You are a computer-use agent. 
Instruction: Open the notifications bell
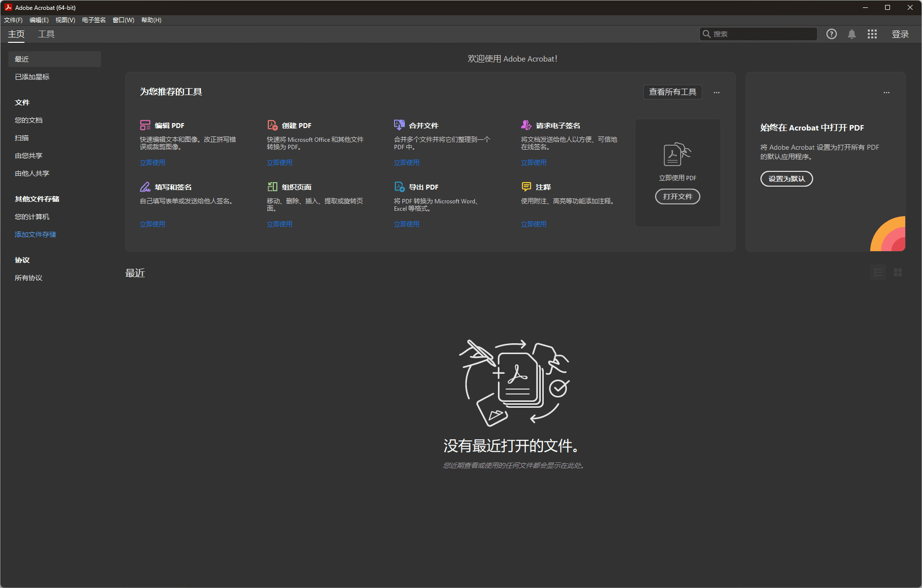tap(852, 34)
